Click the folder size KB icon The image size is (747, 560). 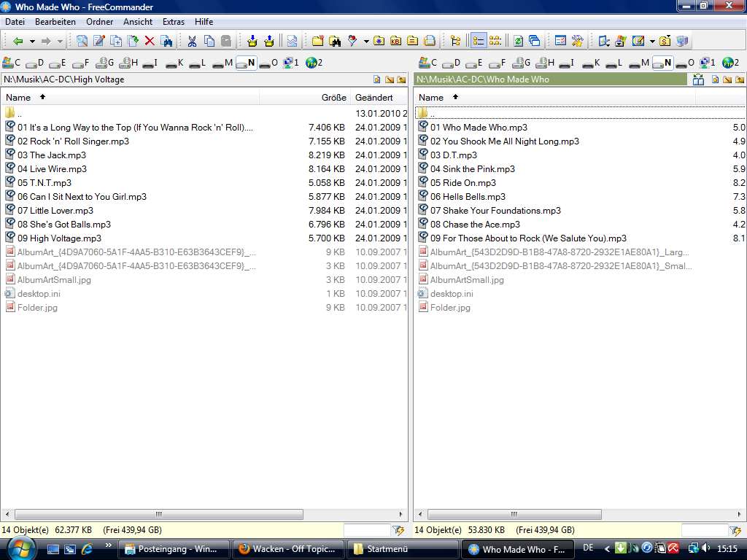[395, 41]
